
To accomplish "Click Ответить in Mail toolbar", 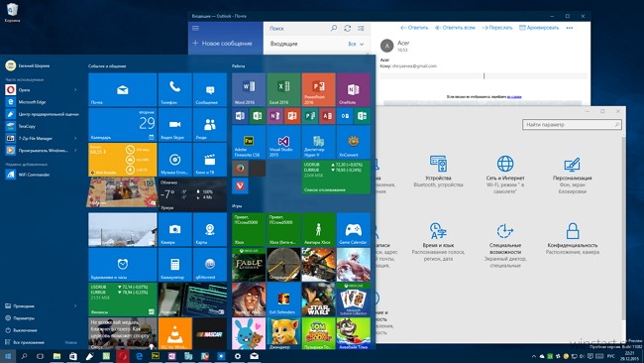I will pyautogui.click(x=414, y=28).
